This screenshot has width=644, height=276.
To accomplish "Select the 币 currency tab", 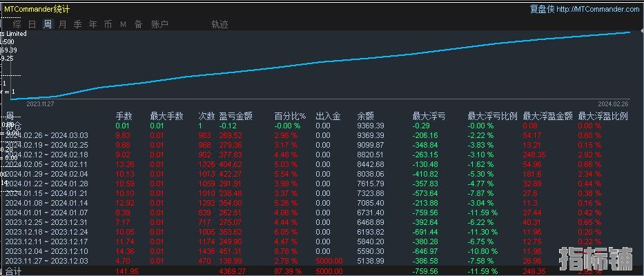I will click(x=108, y=24).
